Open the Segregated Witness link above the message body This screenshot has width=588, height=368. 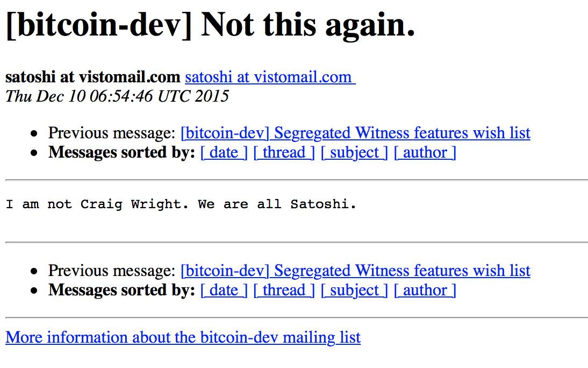pos(355,133)
